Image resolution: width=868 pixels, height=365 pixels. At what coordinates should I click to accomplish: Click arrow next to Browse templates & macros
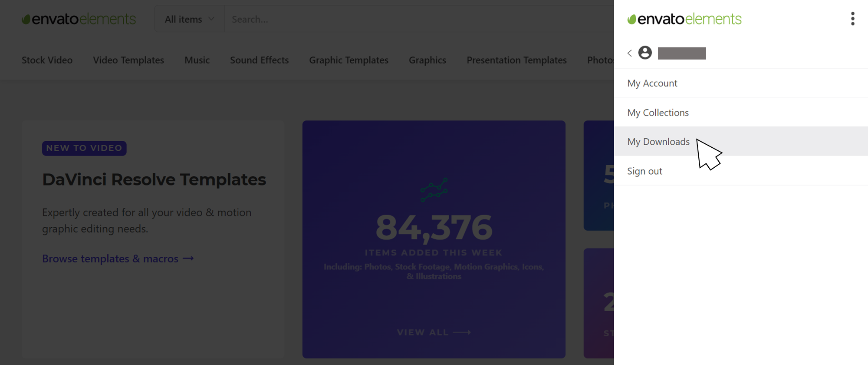[188, 259]
